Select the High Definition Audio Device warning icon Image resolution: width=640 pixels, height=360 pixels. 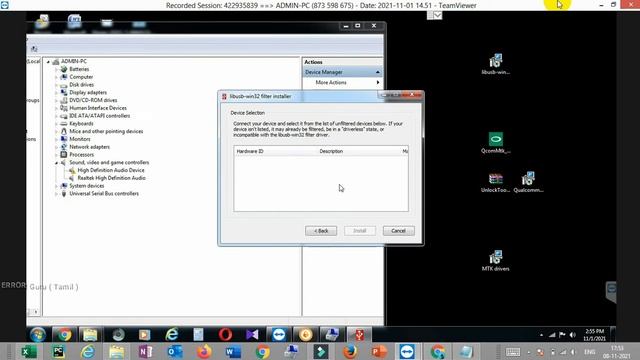tap(72, 170)
